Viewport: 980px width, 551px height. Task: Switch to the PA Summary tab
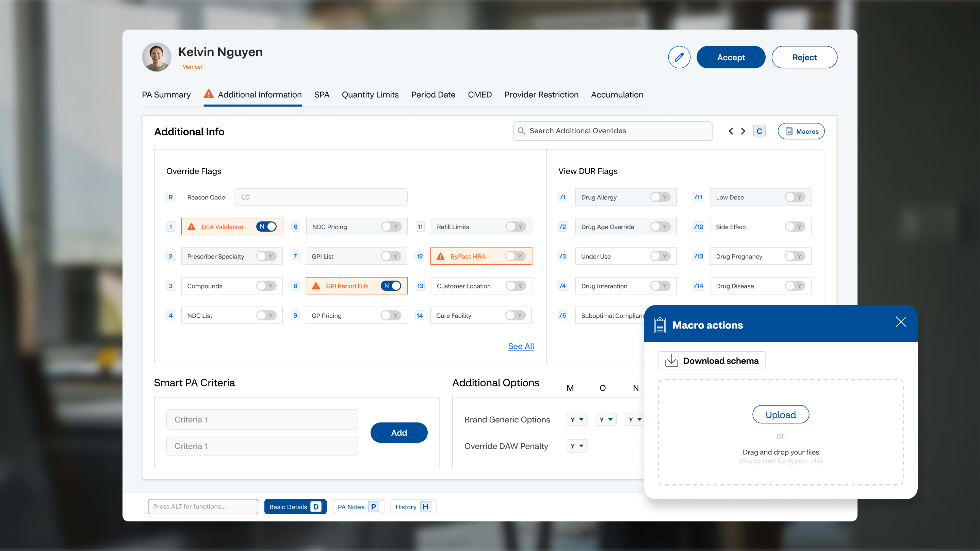point(166,95)
